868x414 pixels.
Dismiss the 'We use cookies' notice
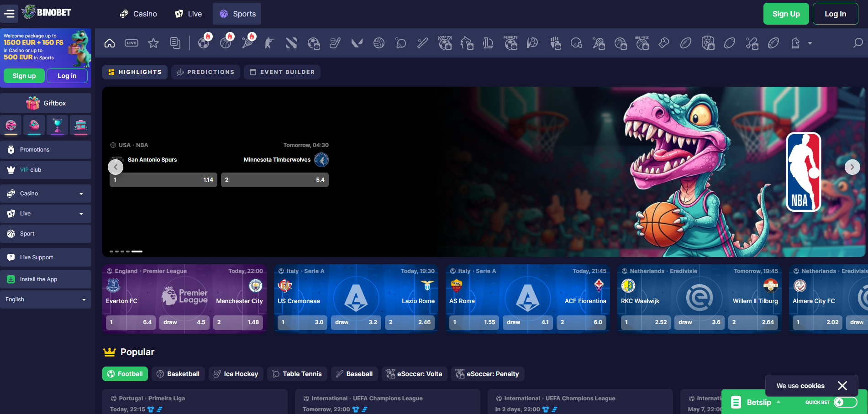[842, 386]
